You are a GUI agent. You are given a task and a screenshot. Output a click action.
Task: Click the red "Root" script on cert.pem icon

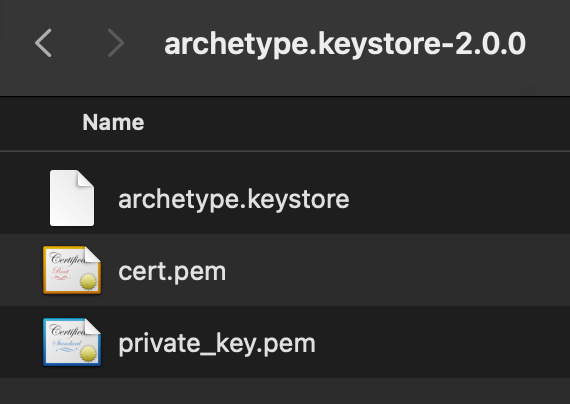click(x=61, y=273)
